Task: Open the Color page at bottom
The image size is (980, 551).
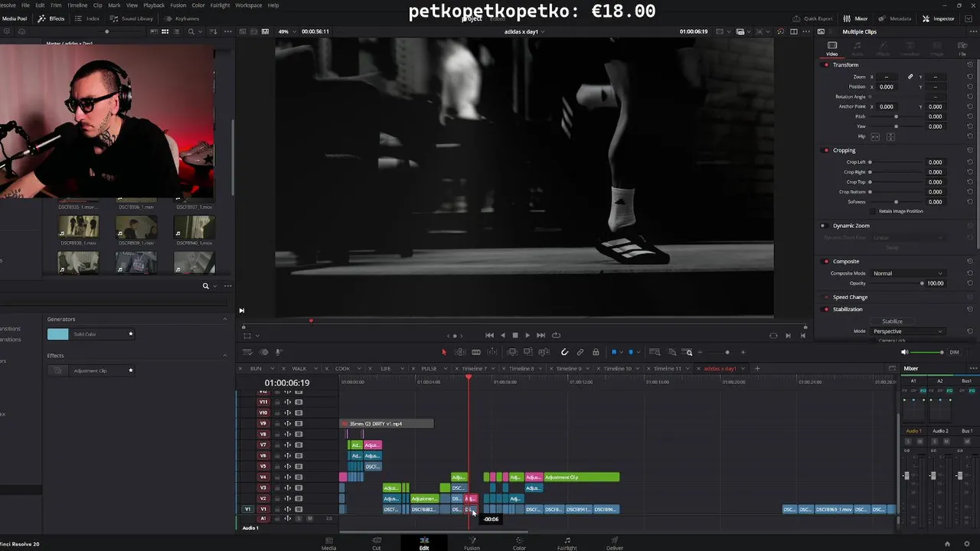Action: coord(519,543)
